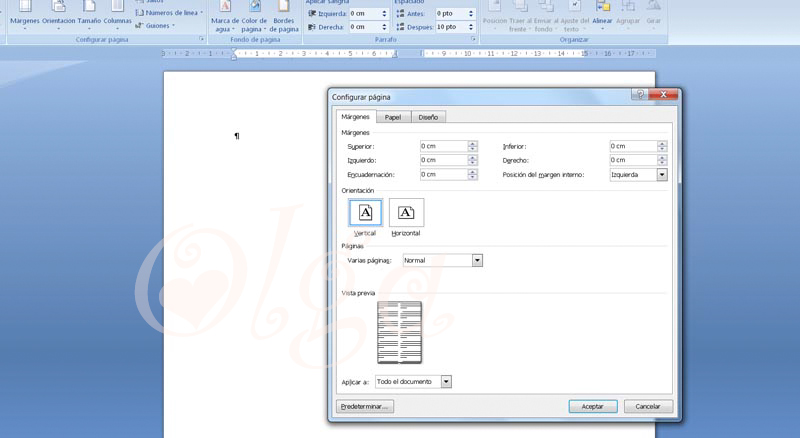Adjust the Superior margin stepper

pyautogui.click(x=472, y=146)
